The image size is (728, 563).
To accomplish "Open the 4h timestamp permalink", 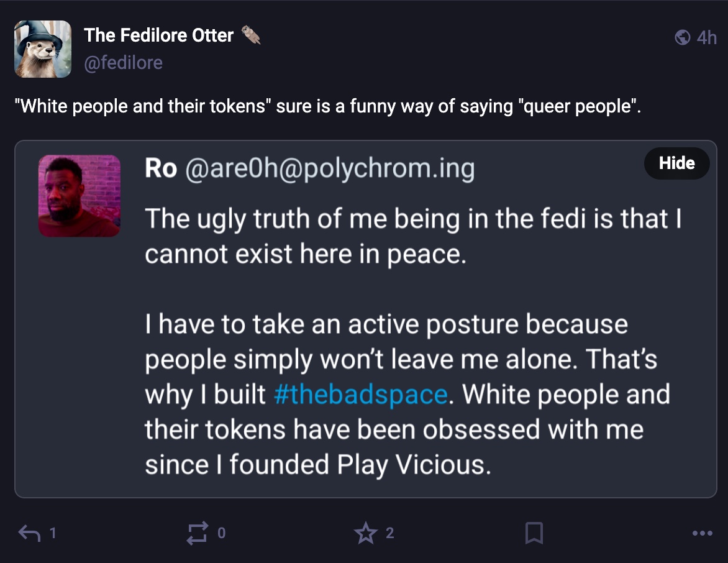I will 707,38.
